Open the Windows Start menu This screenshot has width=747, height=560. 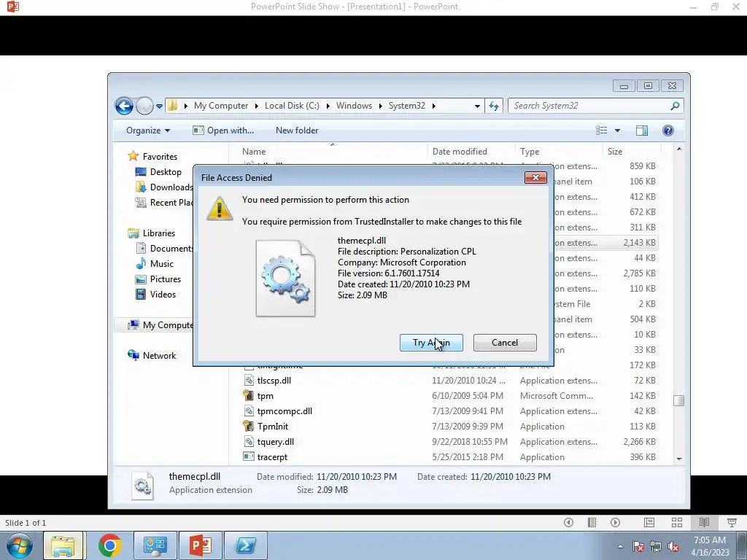tap(20, 545)
